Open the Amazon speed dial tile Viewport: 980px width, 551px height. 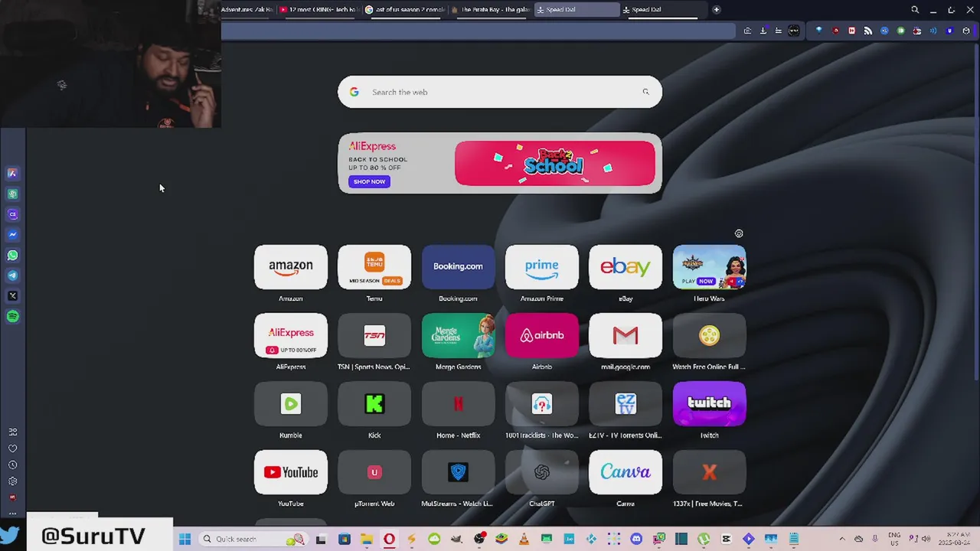(x=291, y=267)
